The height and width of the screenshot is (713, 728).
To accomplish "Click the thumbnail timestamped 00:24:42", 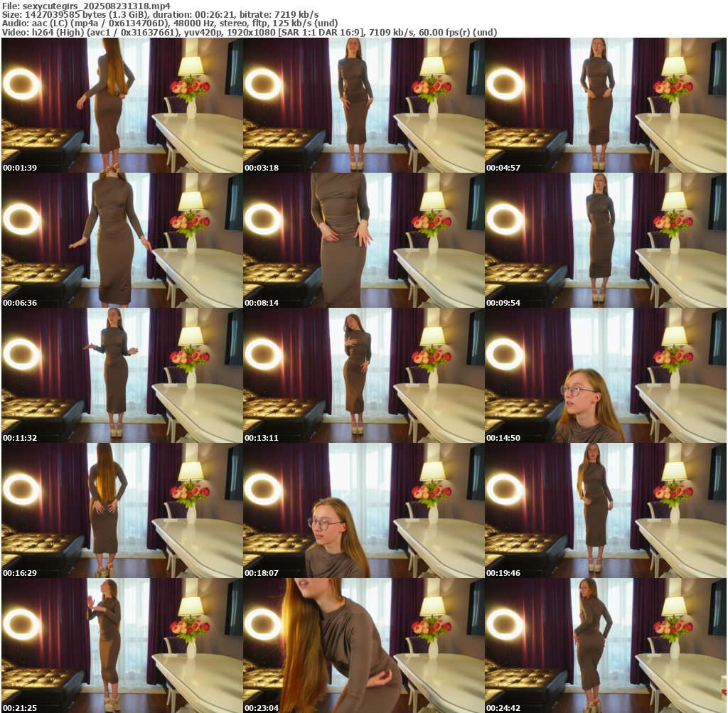I will coord(606,645).
